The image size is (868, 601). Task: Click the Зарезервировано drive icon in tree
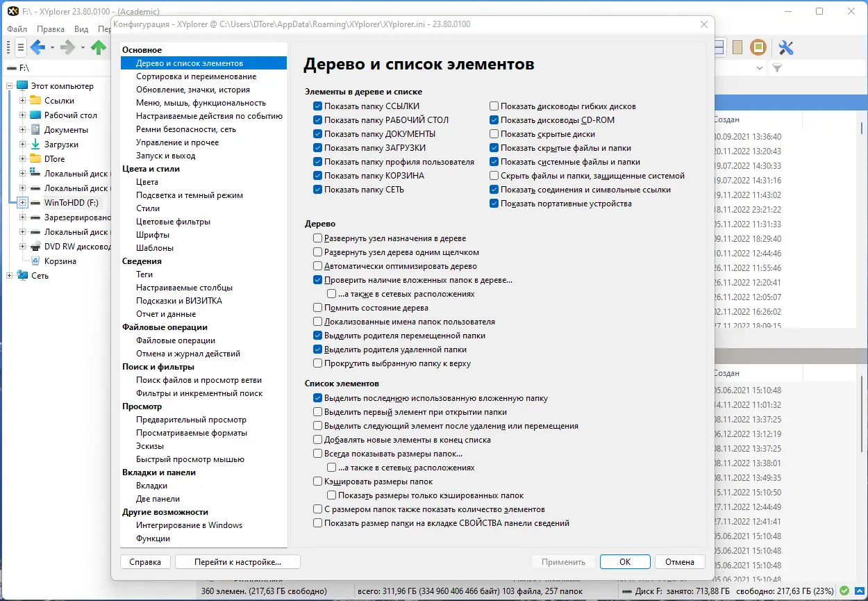35,217
